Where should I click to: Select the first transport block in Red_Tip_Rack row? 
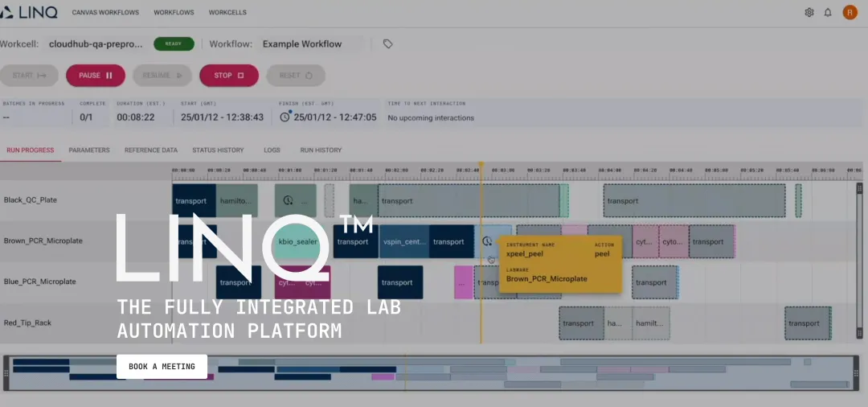click(x=581, y=323)
